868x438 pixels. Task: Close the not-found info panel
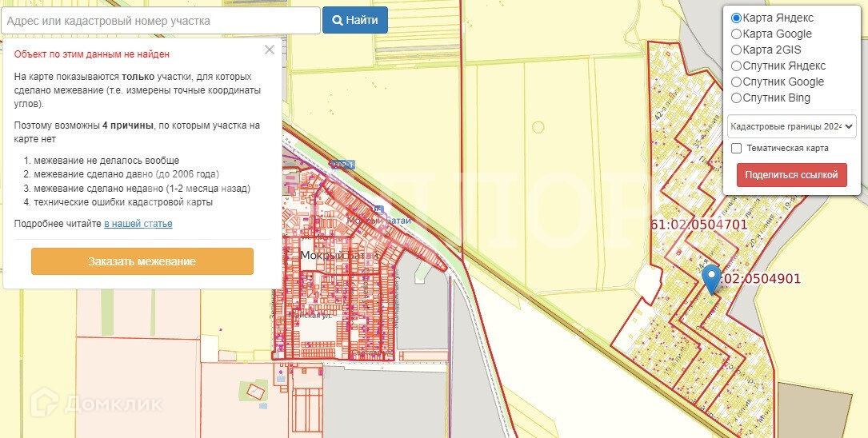coord(270,50)
